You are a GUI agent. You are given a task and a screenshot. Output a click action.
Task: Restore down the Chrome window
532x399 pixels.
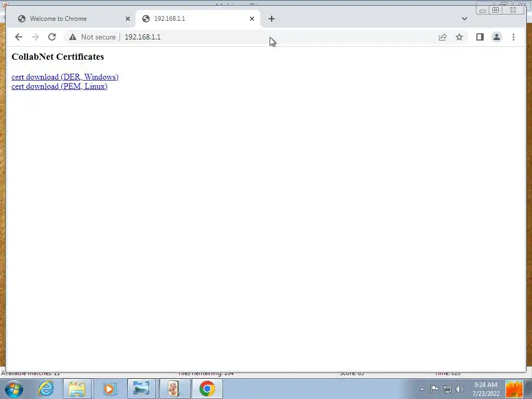click(x=495, y=10)
